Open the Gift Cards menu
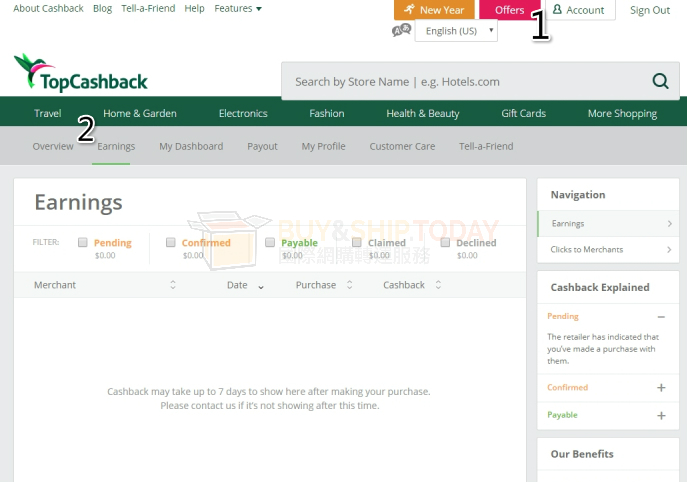Screen dimensions: 687x482 (523, 113)
